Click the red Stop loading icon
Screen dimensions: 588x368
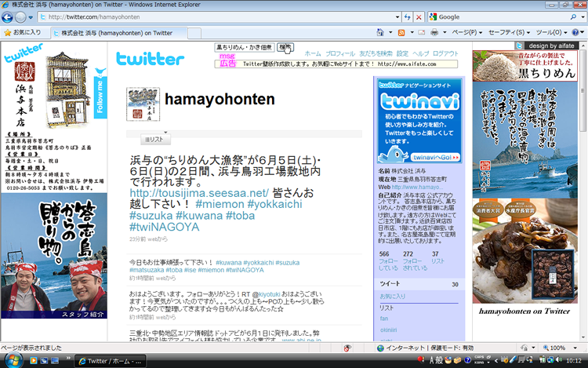[x=419, y=17]
